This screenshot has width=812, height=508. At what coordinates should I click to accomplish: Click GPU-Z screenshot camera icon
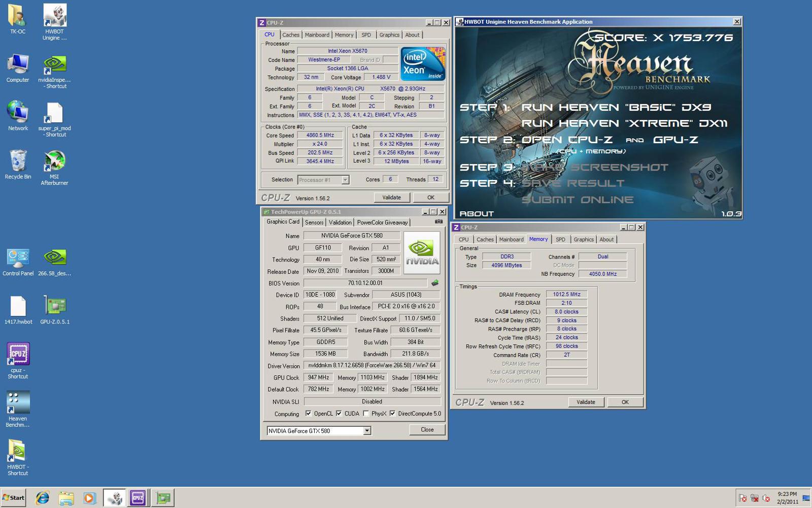438,221
